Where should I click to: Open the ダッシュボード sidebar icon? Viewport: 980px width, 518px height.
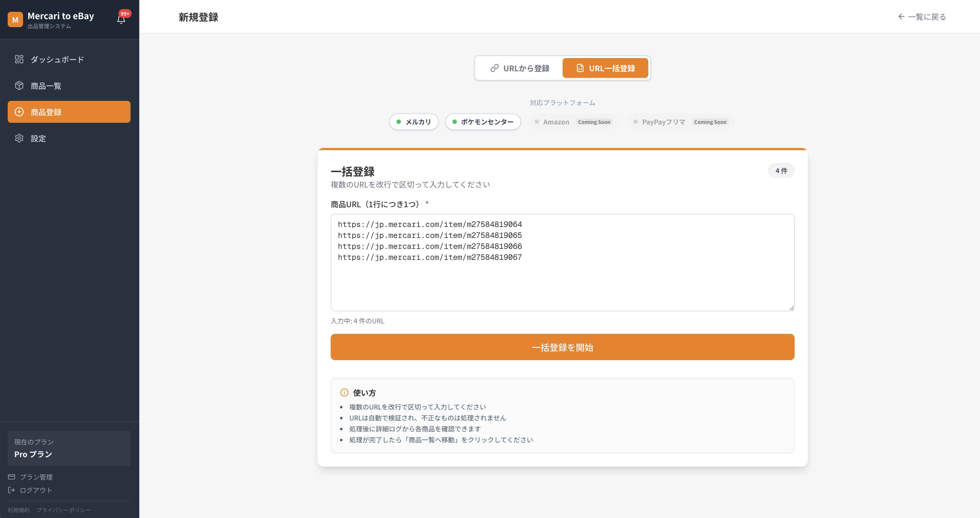pyautogui.click(x=19, y=59)
